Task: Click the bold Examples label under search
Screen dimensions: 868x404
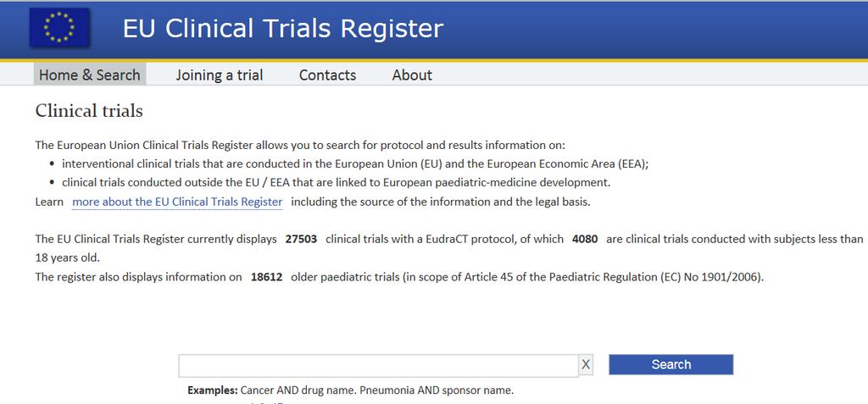Action: (213, 390)
